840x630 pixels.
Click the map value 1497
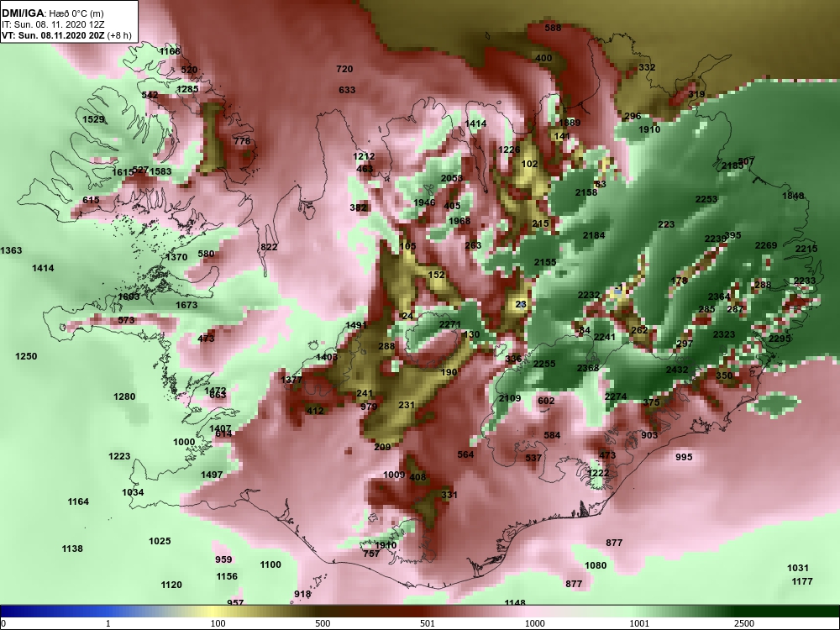click(x=212, y=475)
